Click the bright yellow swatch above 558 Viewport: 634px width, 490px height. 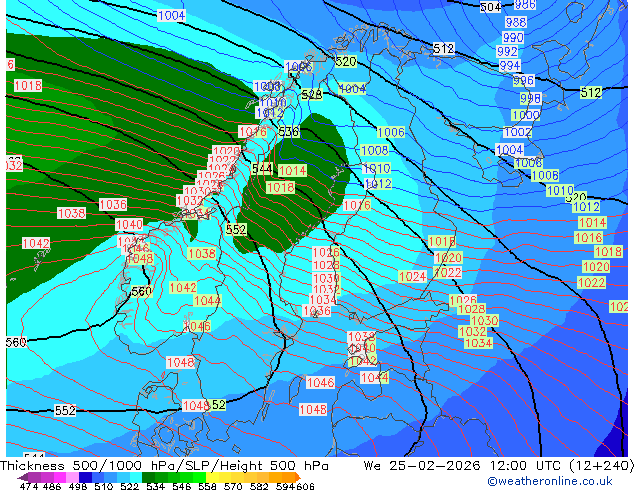(x=212, y=477)
